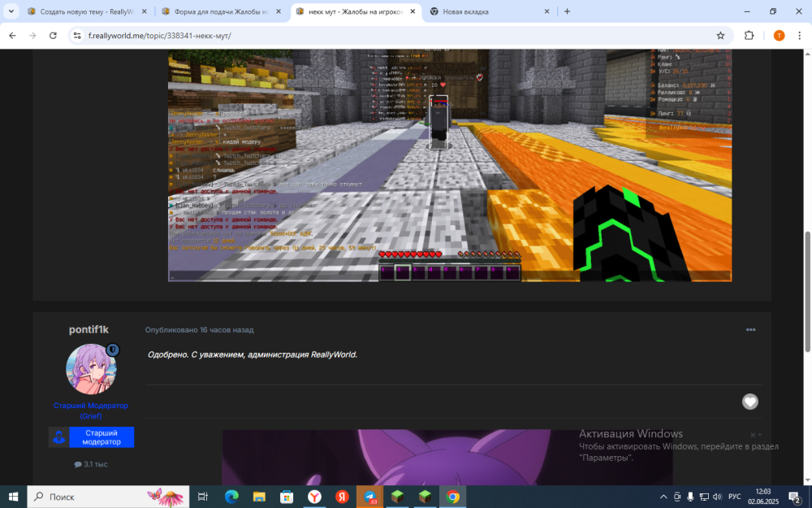Click the microphone tray icon

click(x=690, y=497)
